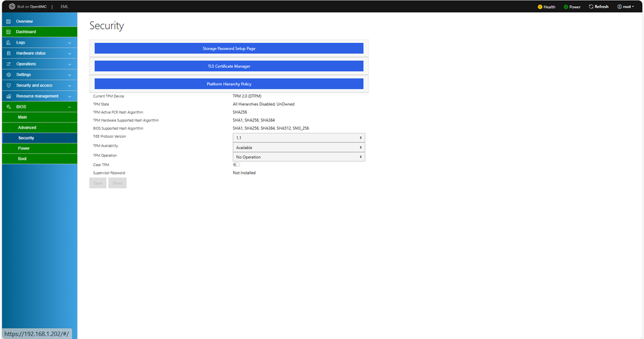Select Boot under the BIOS menu
The height and width of the screenshot is (339, 644).
coord(22,159)
